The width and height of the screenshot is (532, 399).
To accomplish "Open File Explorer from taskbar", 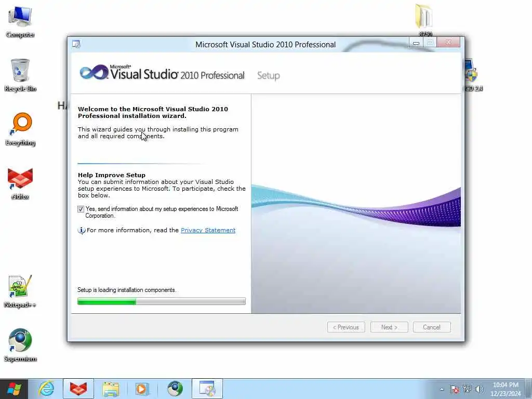I will pyautogui.click(x=111, y=389).
